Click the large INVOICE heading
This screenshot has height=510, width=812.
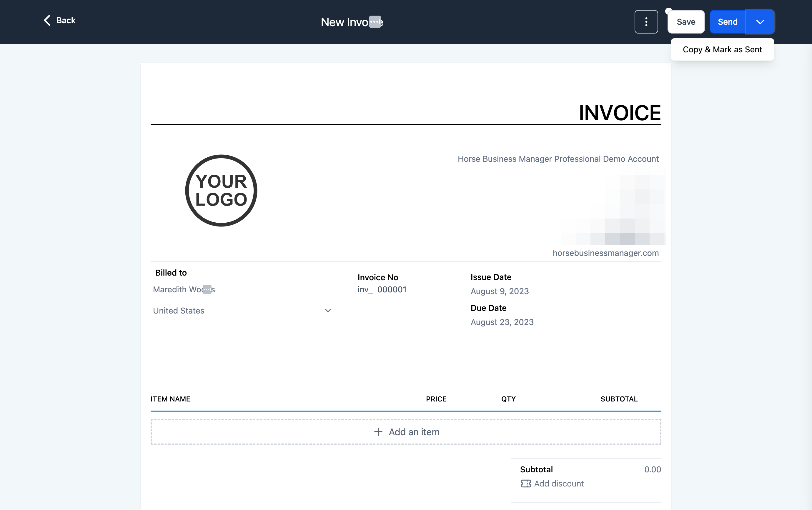[620, 113]
